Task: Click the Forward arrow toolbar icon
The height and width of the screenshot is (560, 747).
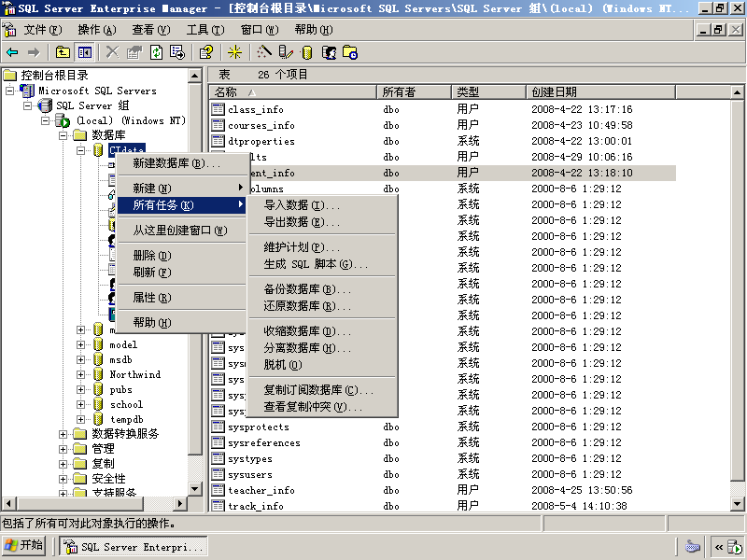Action: point(34,52)
